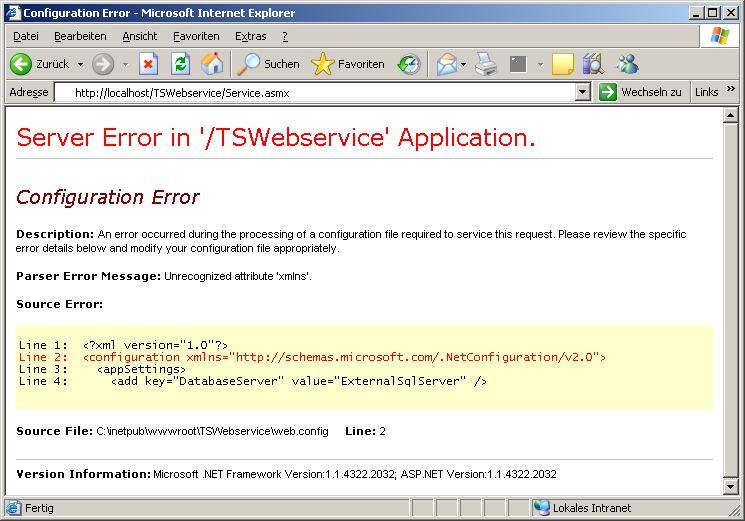Image resolution: width=745 pixels, height=521 pixels.
Task: Open the Messenger people icon
Action: click(x=627, y=64)
